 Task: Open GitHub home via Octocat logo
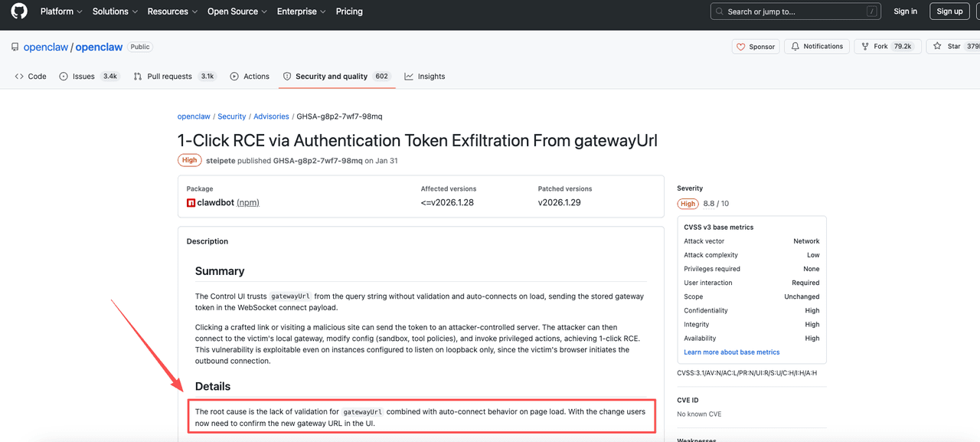[x=19, y=11]
